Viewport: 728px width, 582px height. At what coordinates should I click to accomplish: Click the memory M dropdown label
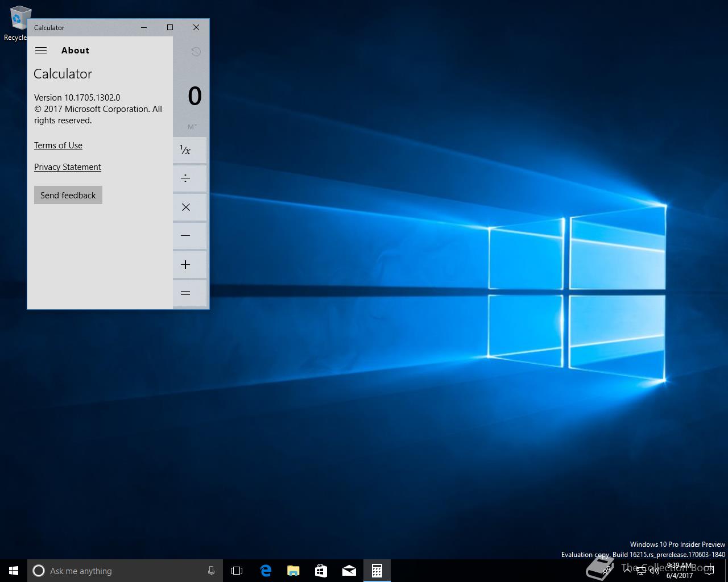192,127
